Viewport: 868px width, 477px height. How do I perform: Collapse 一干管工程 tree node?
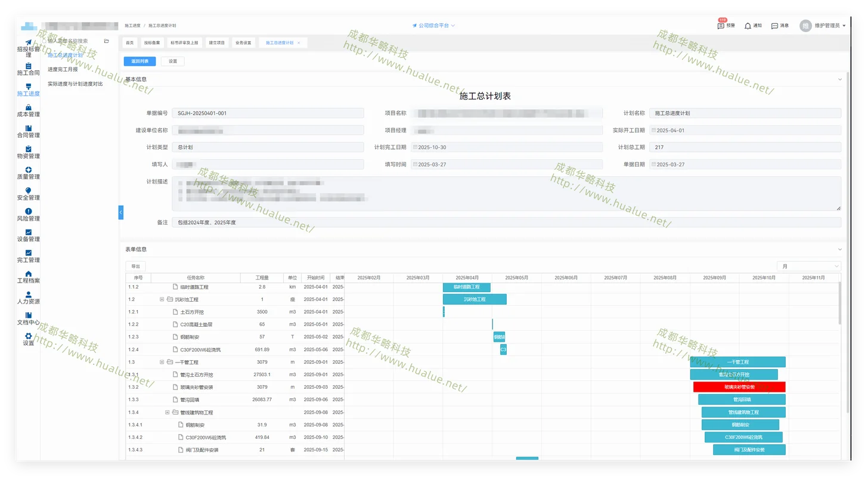click(162, 362)
